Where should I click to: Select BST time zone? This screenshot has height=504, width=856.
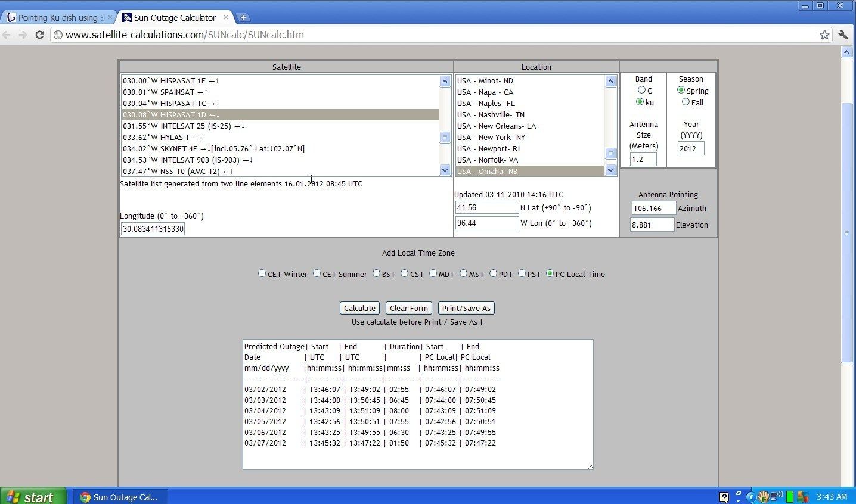pos(376,273)
